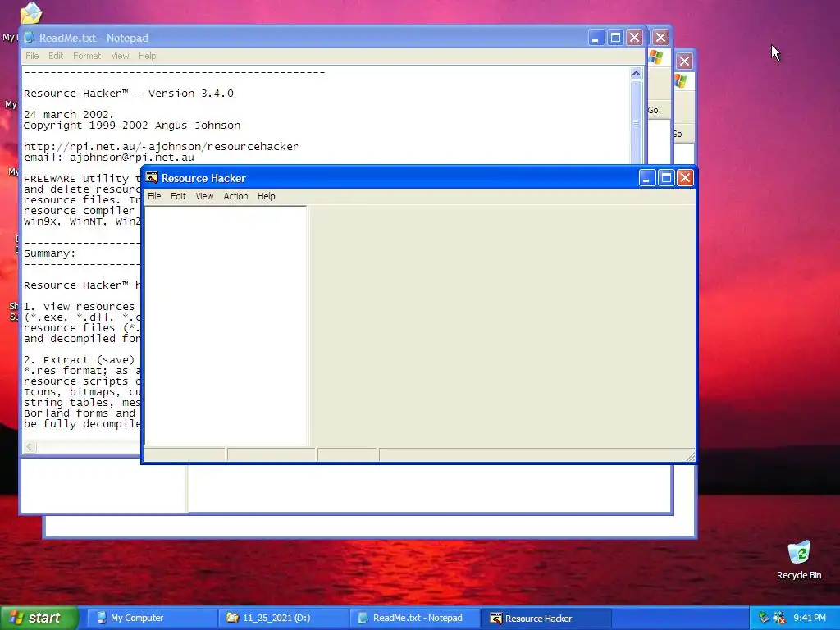Open View menu in Resource Hacker
The height and width of the screenshot is (630, 840).
tap(204, 196)
